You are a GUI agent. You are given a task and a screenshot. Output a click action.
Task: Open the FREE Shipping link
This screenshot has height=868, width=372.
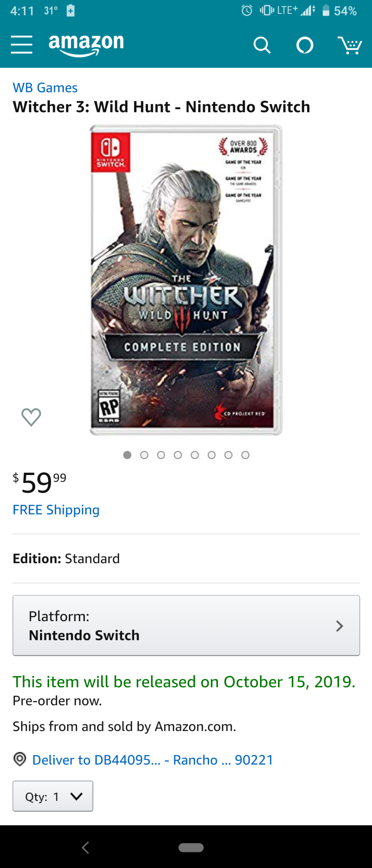click(56, 510)
